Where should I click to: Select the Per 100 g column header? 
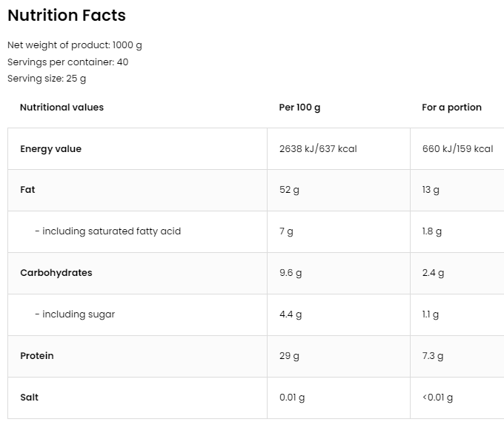pos(299,108)
